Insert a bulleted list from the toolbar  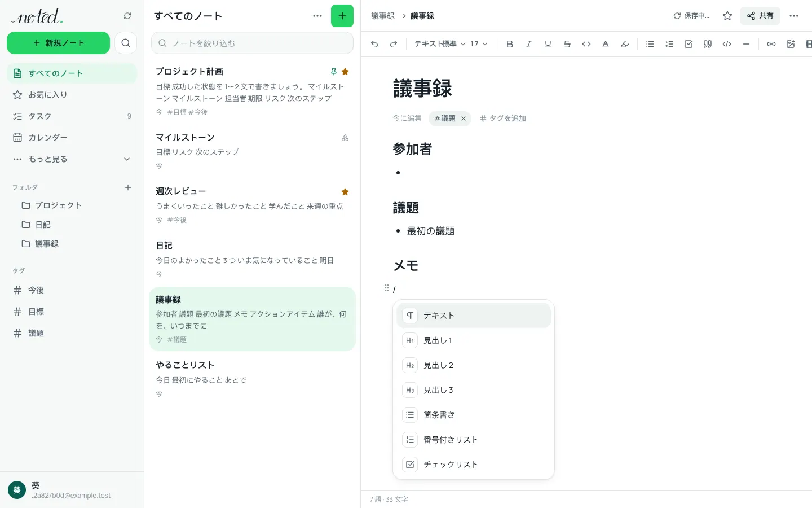pos(650,44)
